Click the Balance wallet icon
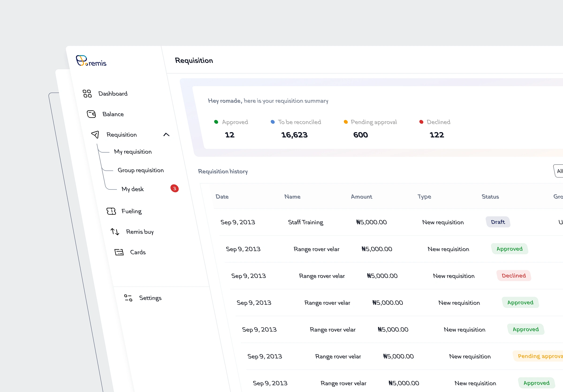The image size is (563, 392). (91, 114)
